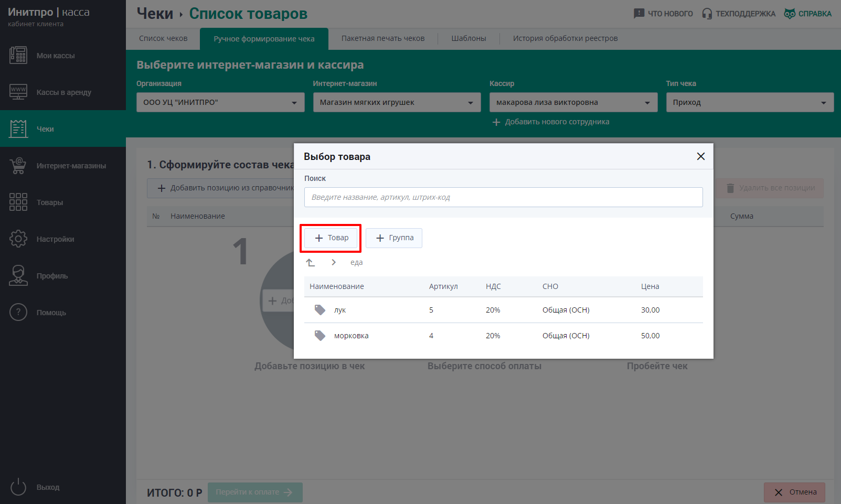The image size is (841, 504).
Task: Switch to Список чеков tab
Action: click(163, 38)
